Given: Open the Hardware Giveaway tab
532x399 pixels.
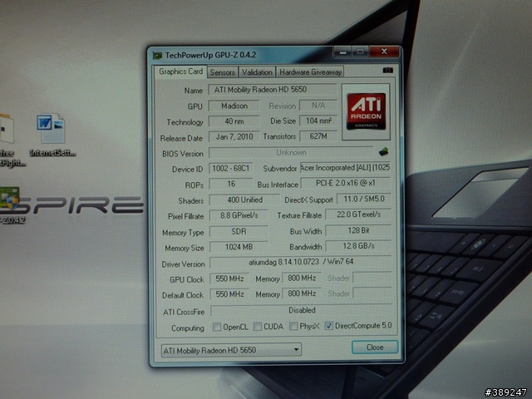Looking at the screenshot, I should pos(310,72).
